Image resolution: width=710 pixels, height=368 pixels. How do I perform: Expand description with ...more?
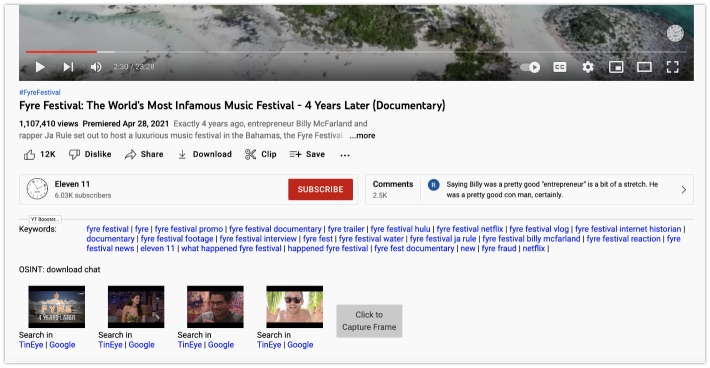(x=362, y=135)
